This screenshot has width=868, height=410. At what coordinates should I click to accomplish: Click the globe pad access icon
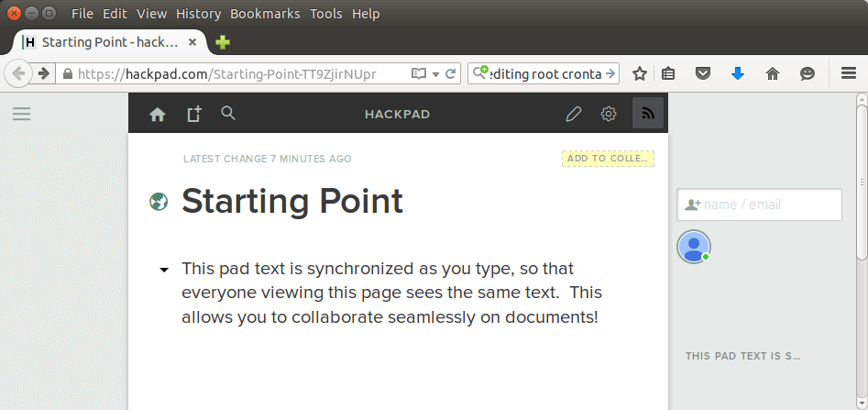click(x=159, y=202)
